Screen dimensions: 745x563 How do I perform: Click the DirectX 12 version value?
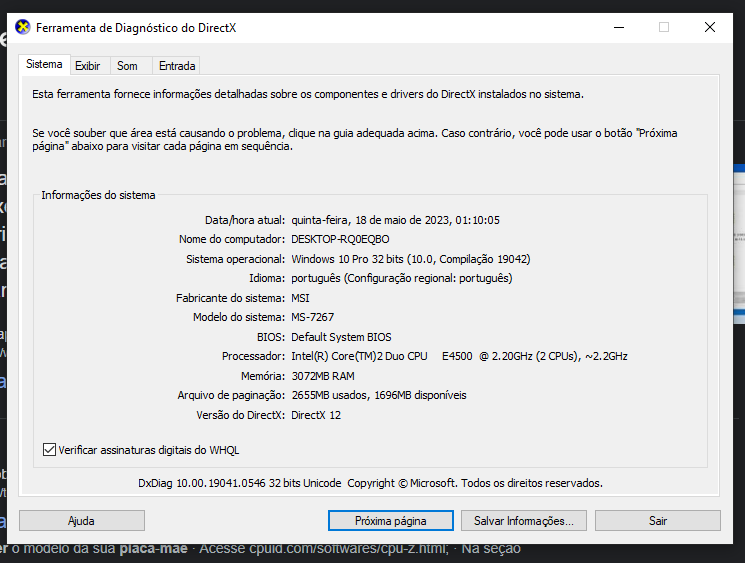316,415
